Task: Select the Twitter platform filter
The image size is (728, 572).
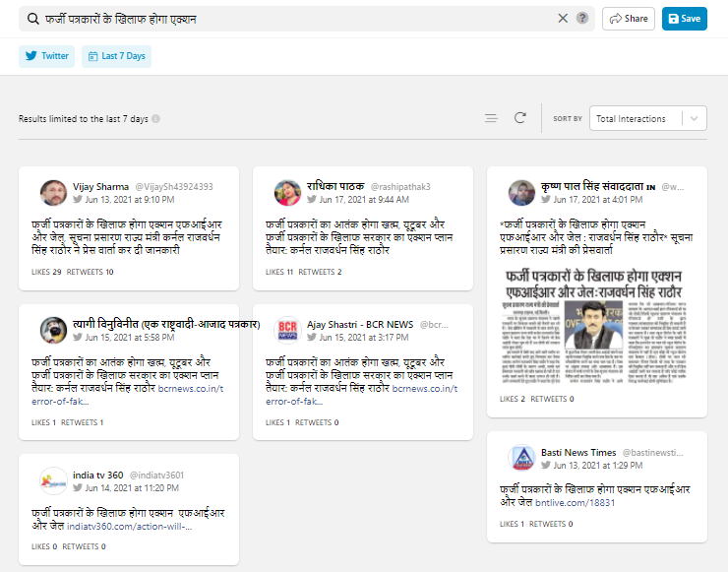Action: [46, 56]
